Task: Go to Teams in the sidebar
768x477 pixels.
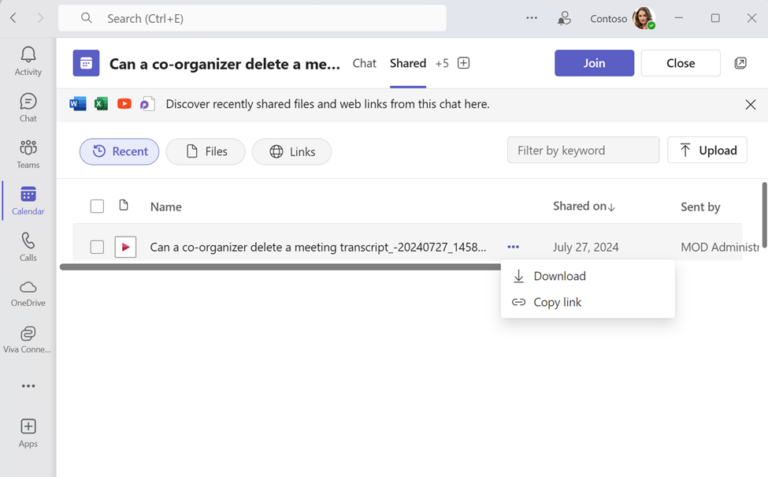Action: [28, 154]
